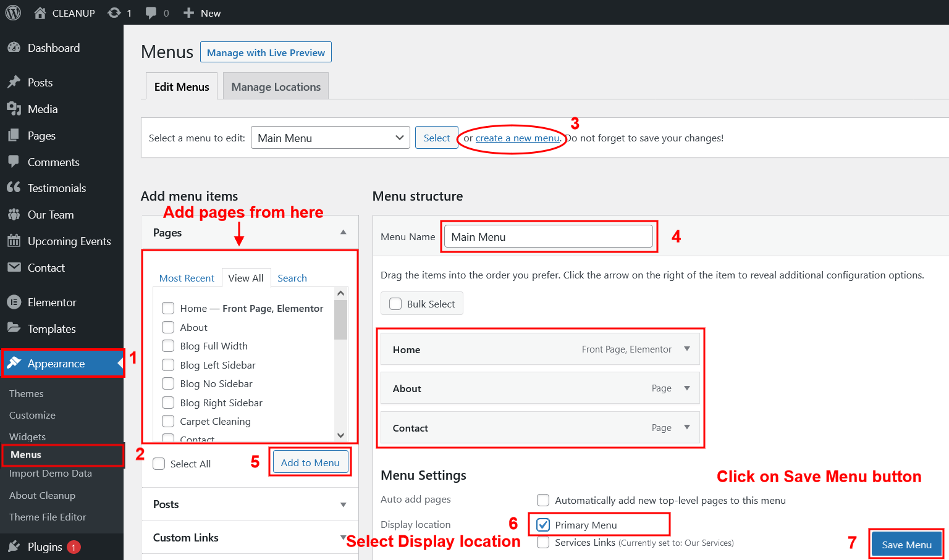Image resolution: width=949 pixels, height=560 pixels.
Task: Click the WordPress logo icon
Action: (x=13, y=13)
